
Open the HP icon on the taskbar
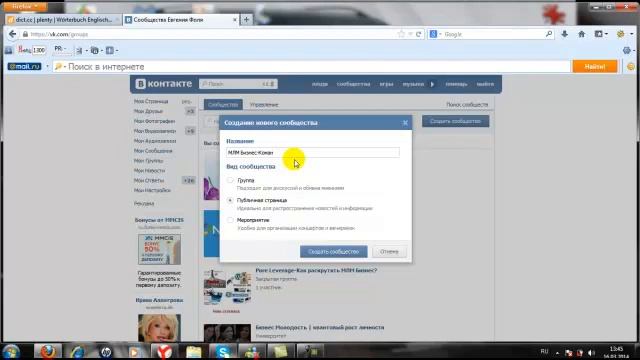pos(106,351)
